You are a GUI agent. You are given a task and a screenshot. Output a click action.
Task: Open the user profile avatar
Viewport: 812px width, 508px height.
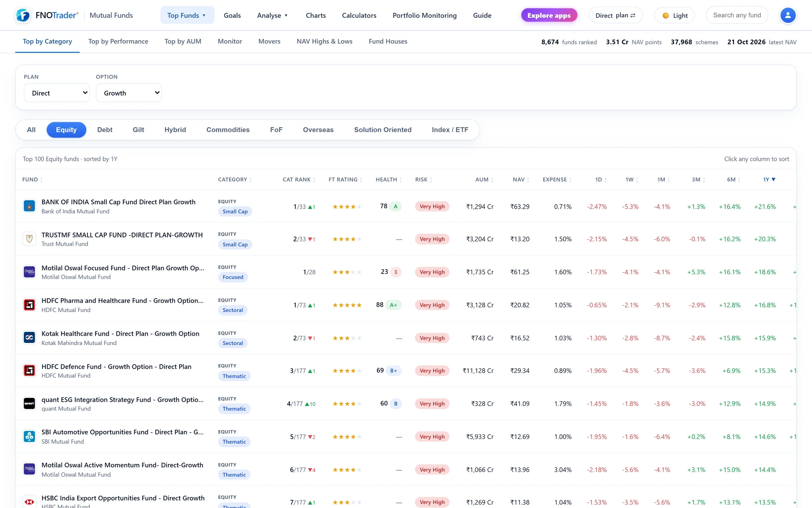point(787,15)
